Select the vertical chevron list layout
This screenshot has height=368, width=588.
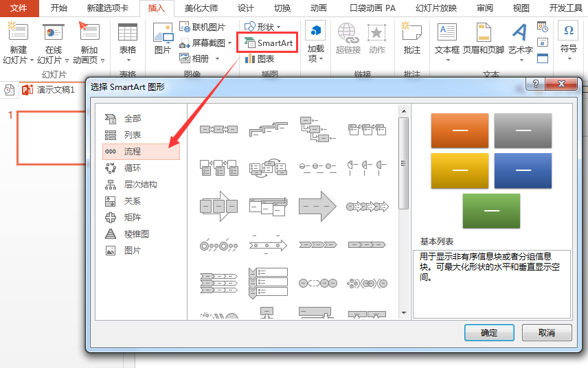[268, 283]
